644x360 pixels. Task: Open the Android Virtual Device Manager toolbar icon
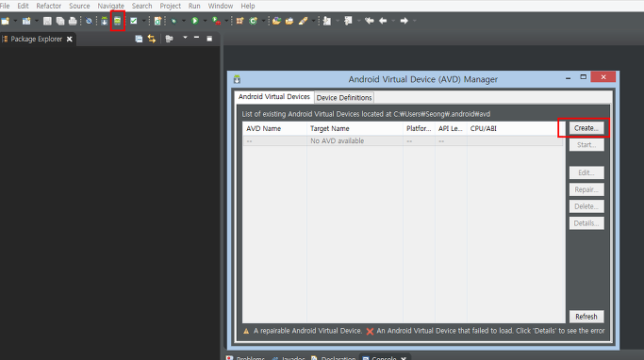(118, 21)
